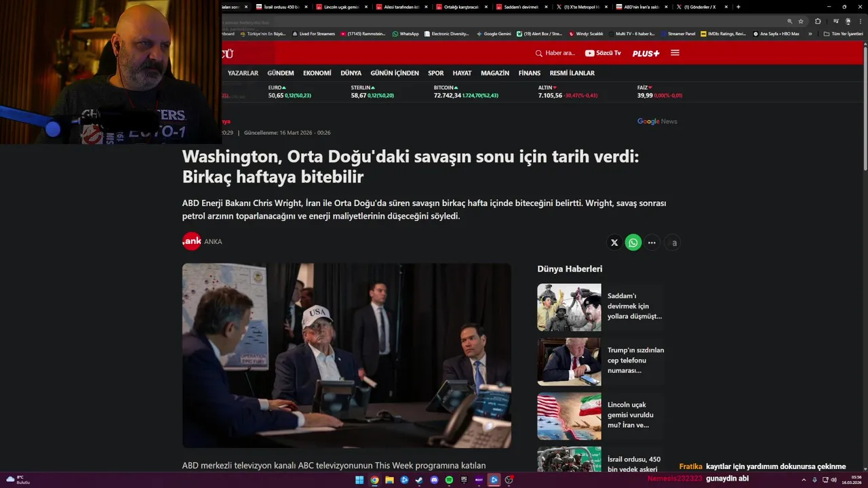
Task: Click the browser zoom magnifier icon
Action: [x=790, y=21]
